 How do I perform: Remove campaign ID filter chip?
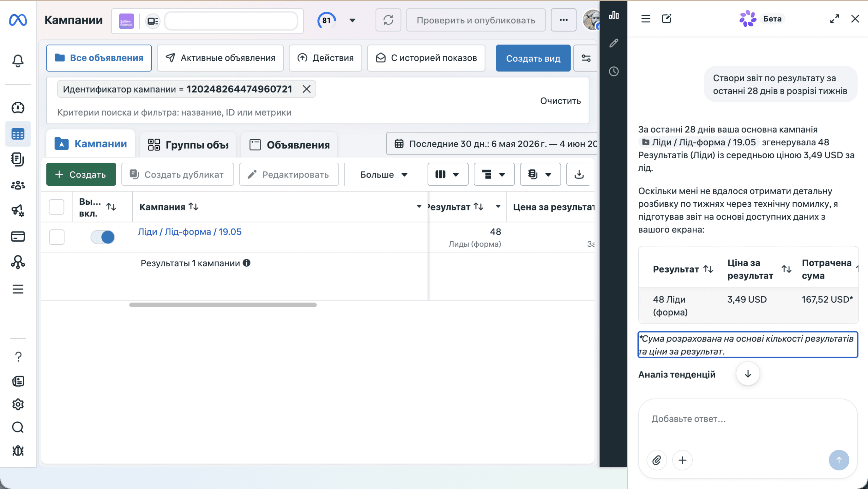click(x=307, y=89)
